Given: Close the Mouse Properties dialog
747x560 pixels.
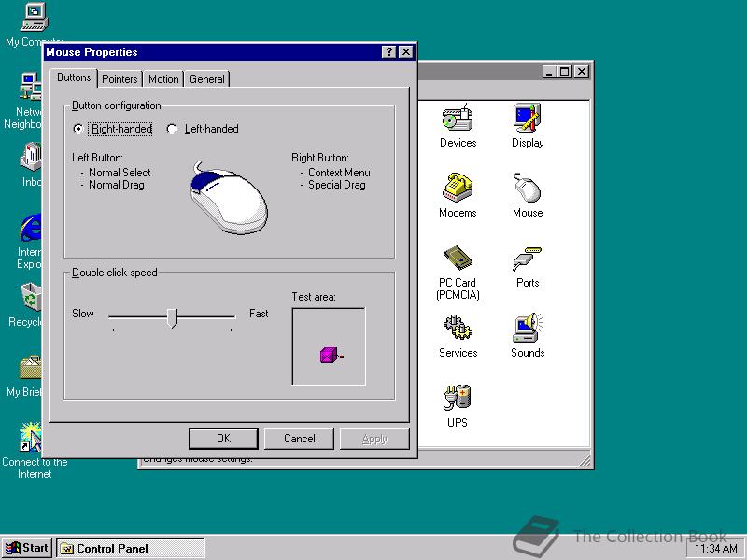Looking at the screenshot, I should [x=405, y=52].
